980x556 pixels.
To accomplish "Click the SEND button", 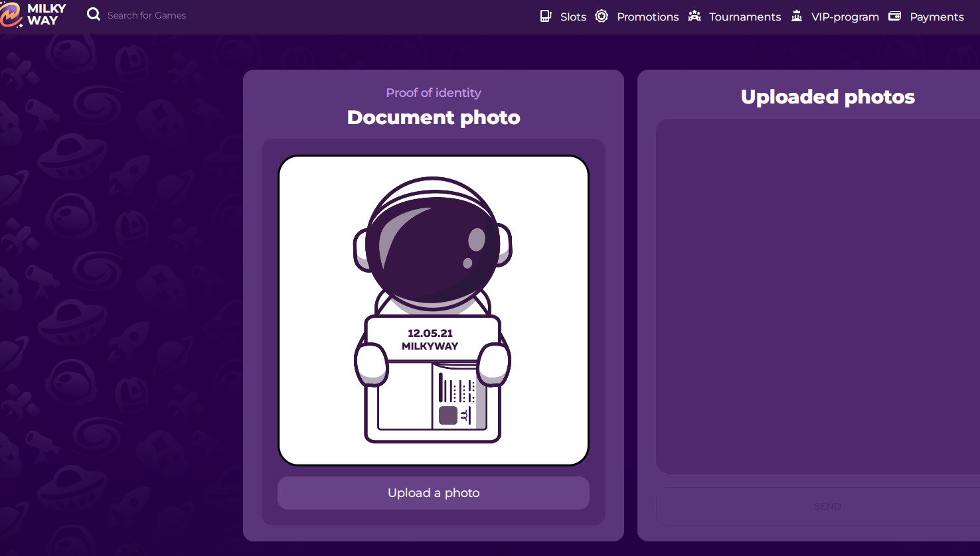I will pos(827,506).
